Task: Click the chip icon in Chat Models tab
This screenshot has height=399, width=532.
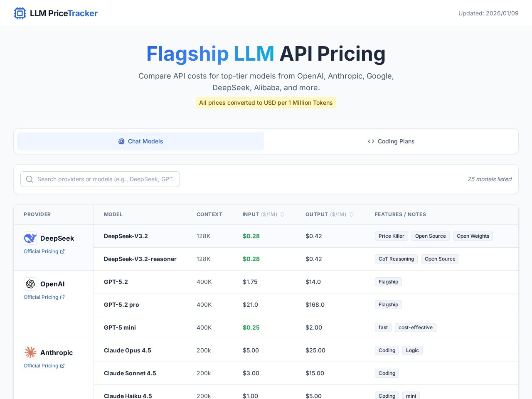Action: tap(121, 141)
